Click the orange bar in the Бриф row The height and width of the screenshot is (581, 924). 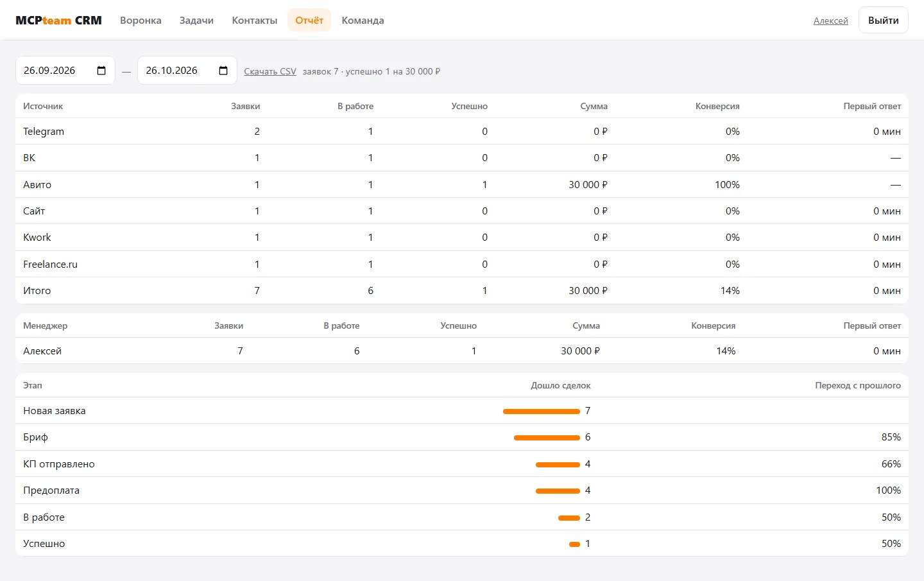(547, 438)
